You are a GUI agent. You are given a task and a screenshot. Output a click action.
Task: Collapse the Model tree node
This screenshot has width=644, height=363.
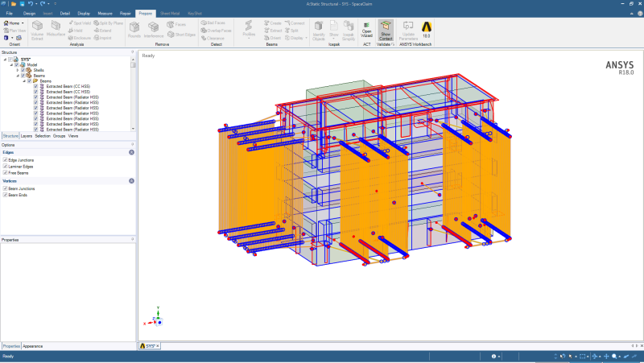click(x=11, y=65)
